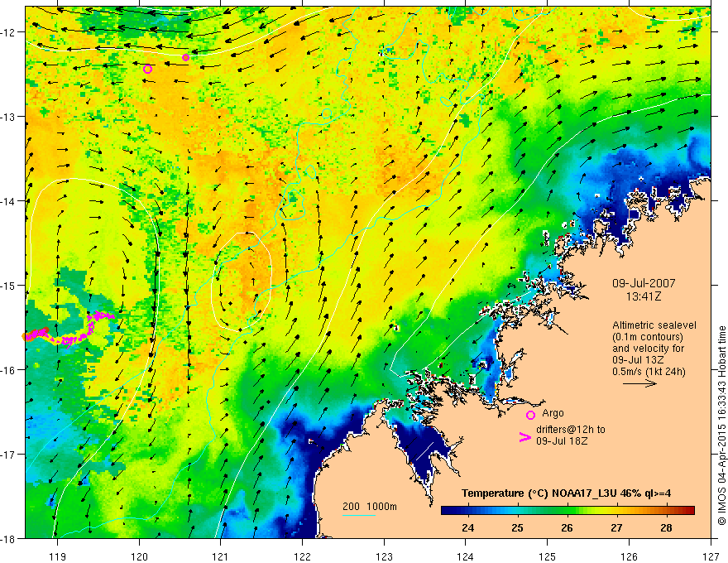This screenshot has height=563, width=728.
Task: Click the 'Temperature (°C) NOAA17_L3U 46% ql>=4' title
Action: pyautogui.click(x=566, y=493)
